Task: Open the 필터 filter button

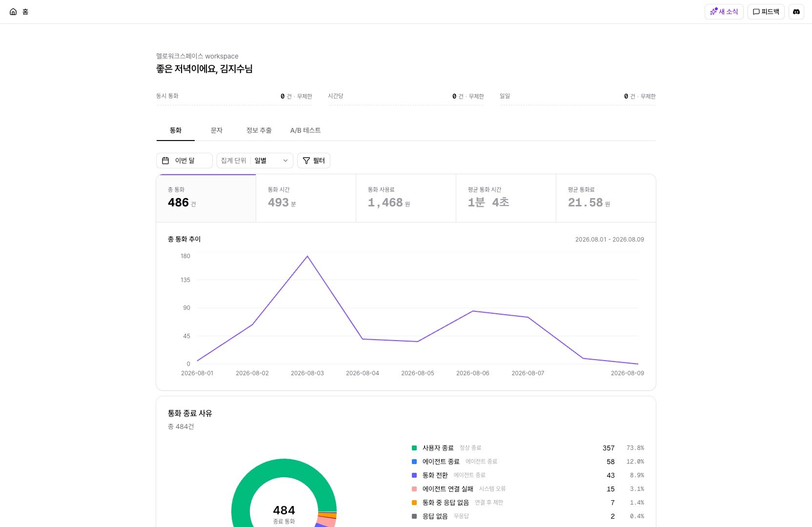Action: pyautogui.click(x=314, y=161)
